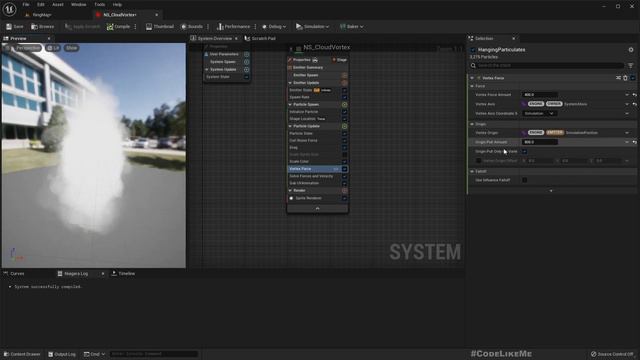Screen dimensions: 640x360
Task: Switch to the Scratch Pad tab
Action: [x=260, y=38]
